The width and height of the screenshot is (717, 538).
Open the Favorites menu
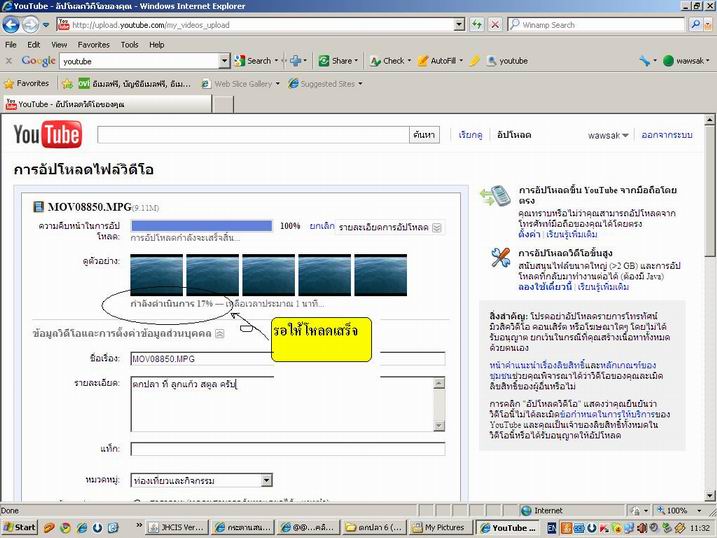(x=93, y=45)
